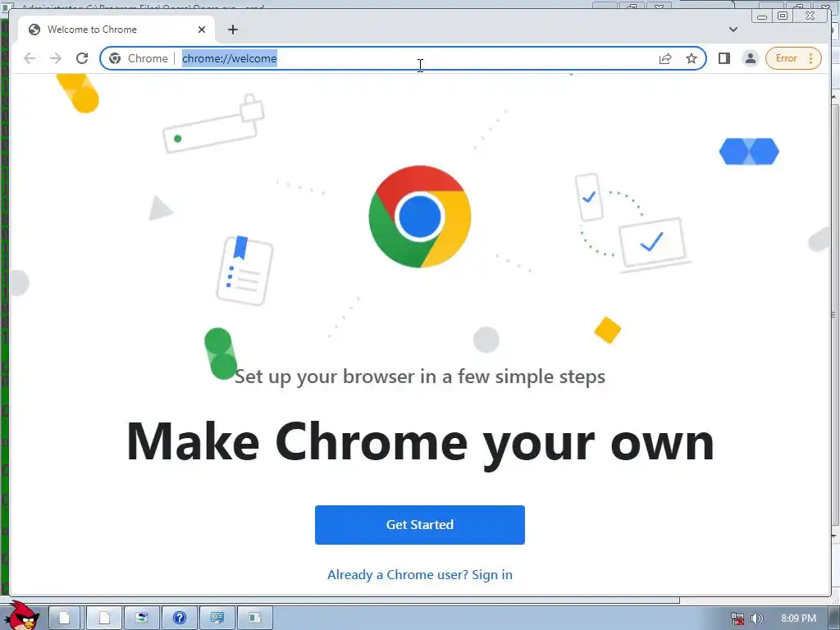Share this page via share icon

[664, 58]
